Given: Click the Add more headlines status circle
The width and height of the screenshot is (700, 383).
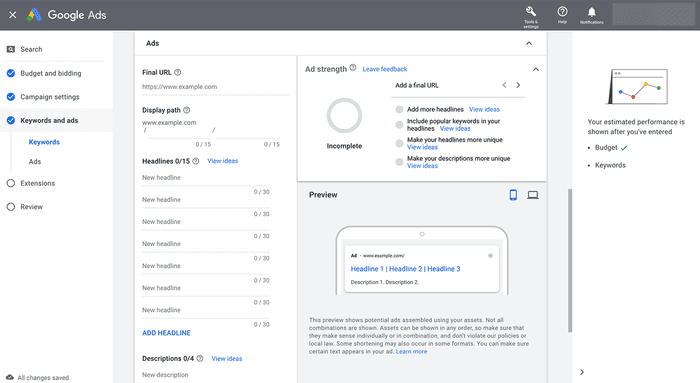Looking at the screenshot, I should (x=399, y=109).
